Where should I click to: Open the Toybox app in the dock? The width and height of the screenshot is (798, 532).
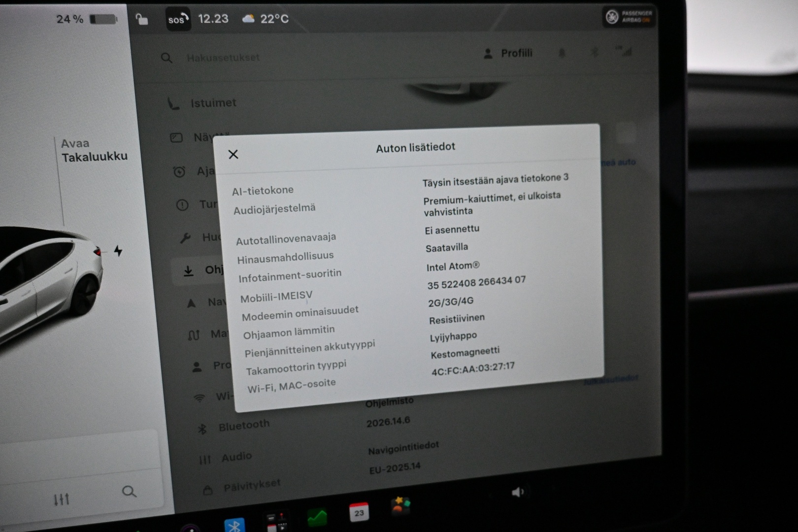pos(400,506)
